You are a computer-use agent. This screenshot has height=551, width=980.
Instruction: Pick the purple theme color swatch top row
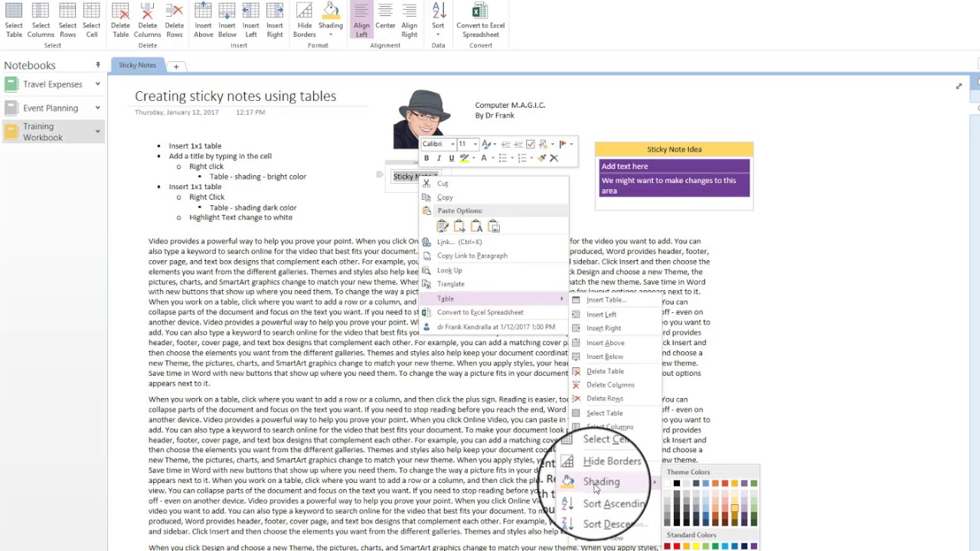744,484
